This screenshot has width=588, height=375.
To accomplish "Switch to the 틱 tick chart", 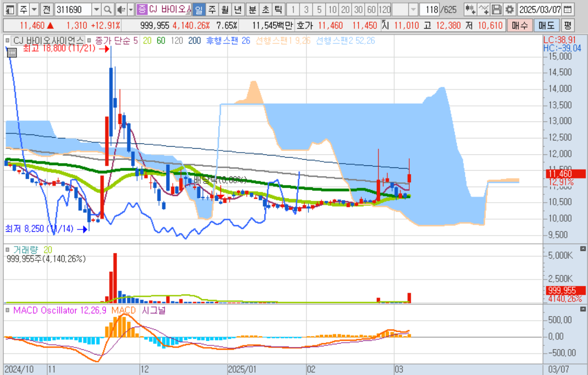I will (278, 9).
